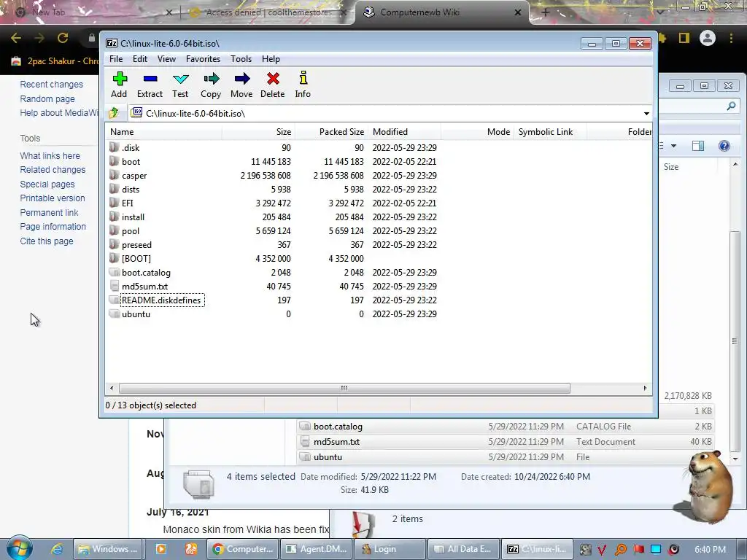Click the red Delete icon
Image resolution: width=747 pixels, height=560 pixels.
[x=273, y=85]
